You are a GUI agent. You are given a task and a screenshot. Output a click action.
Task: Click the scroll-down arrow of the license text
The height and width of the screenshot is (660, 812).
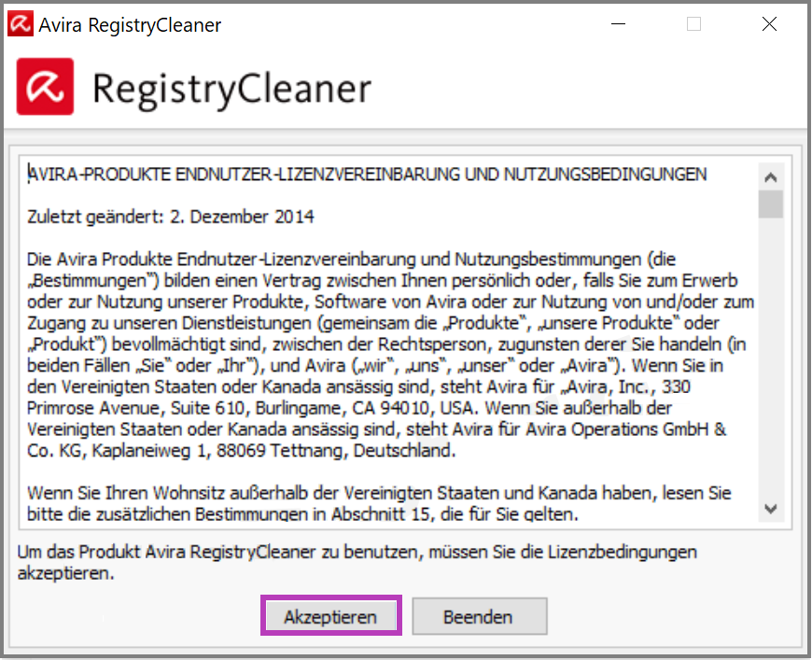(x=771, y=509)
